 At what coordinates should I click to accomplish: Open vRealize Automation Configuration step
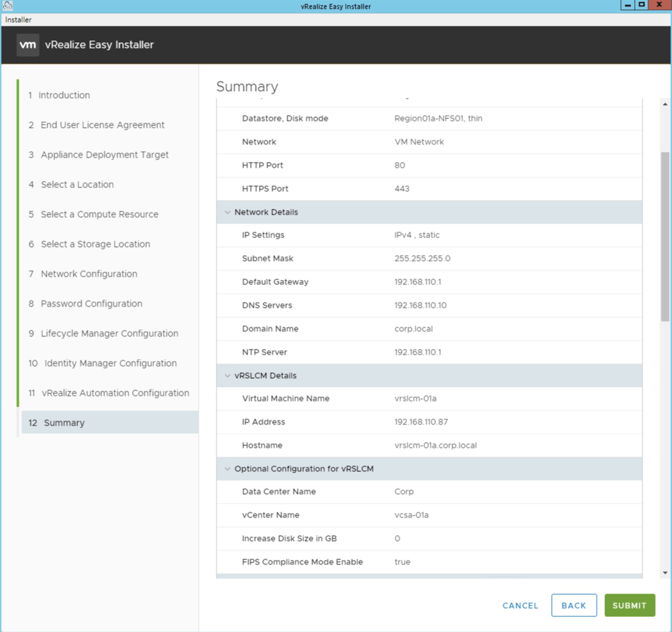(x=115, y=393)
